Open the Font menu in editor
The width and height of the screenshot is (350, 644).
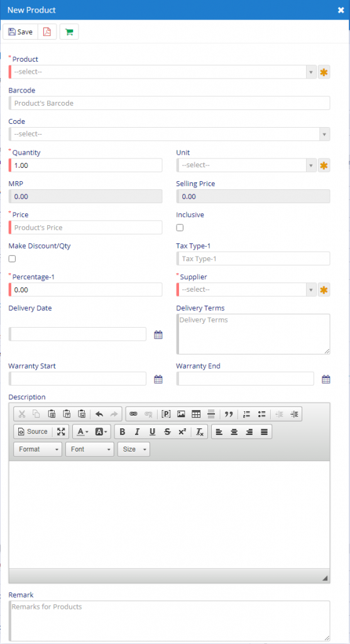90,449
